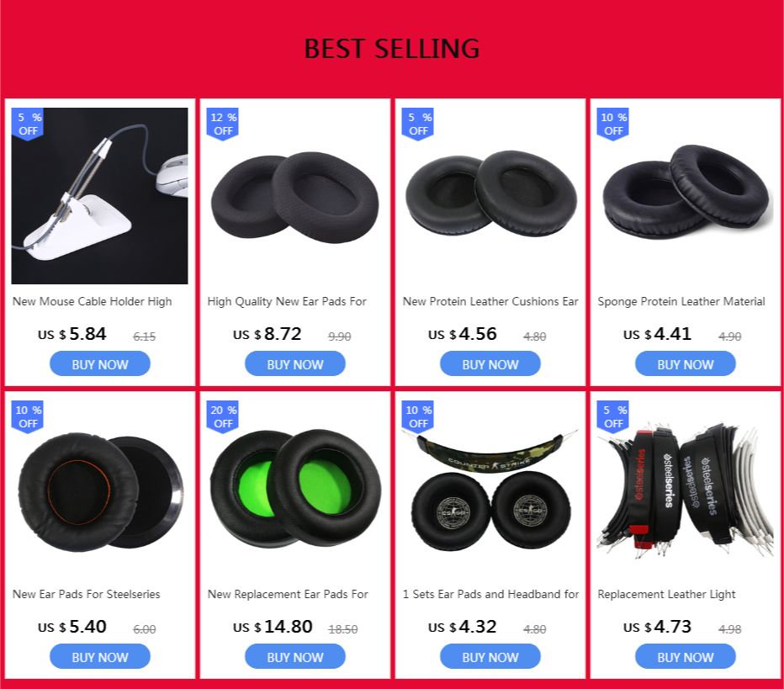The height and width of the screenshot is (689, 784).
Task: View the Steelseries headband straps image
Action: click(685, 489)
